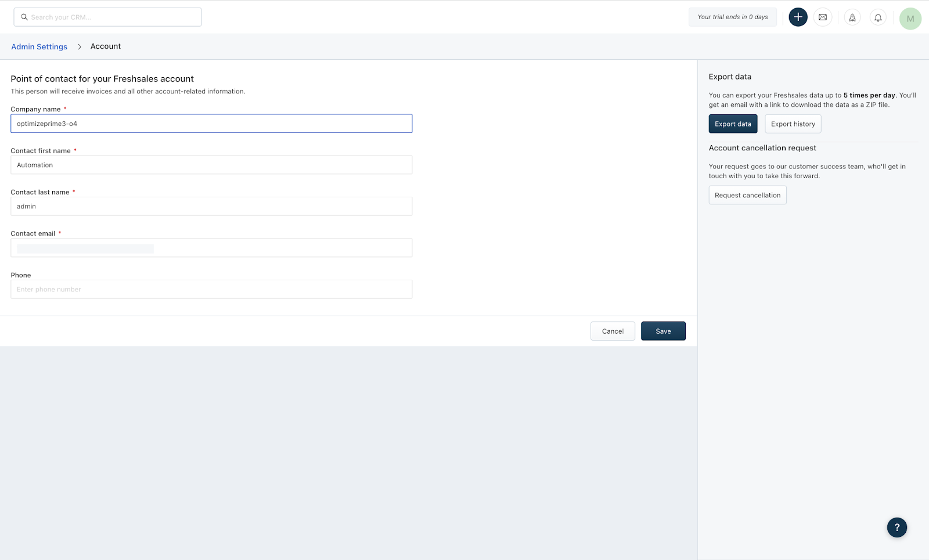Click the Point of contact heading
The width and height of the screenshot is (929, 560).
(x=102, y=79)
